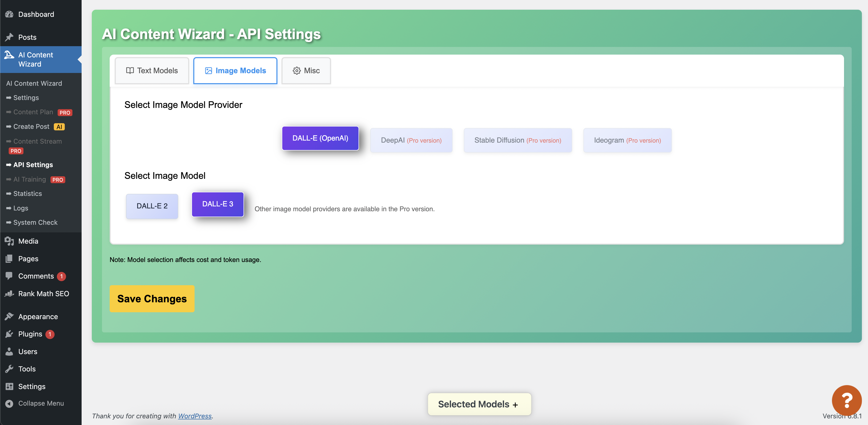Click the Appearance paintbrush icon

(x=9, y=317)
